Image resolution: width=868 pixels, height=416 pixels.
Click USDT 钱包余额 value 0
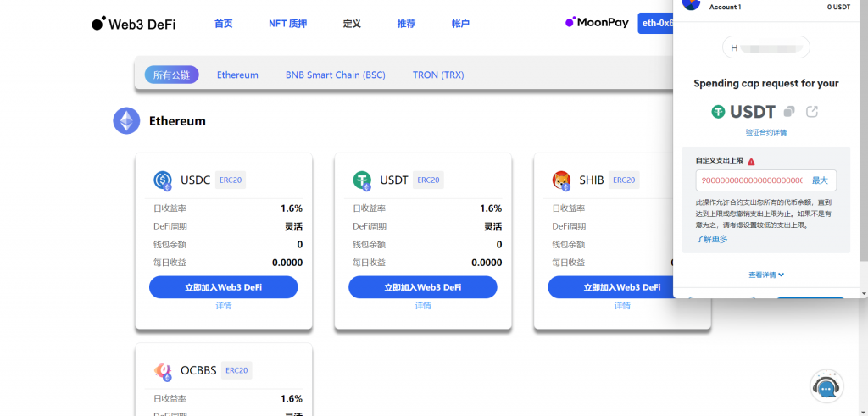499,245
